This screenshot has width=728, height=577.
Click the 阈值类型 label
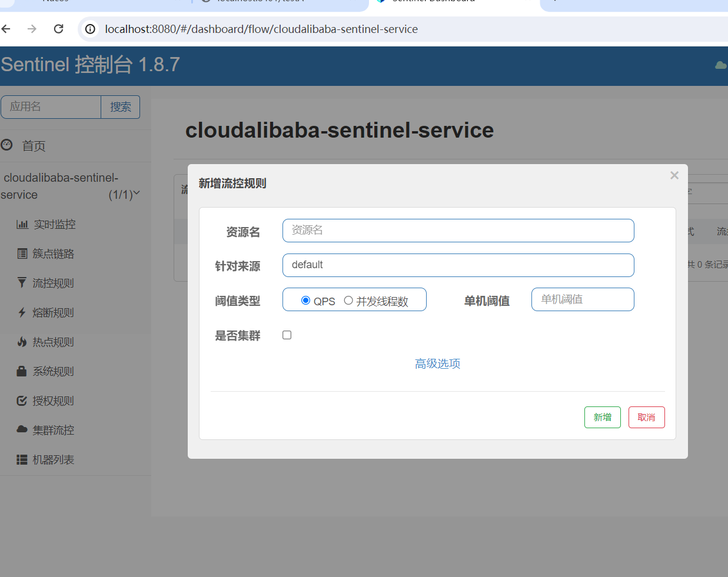238,301
